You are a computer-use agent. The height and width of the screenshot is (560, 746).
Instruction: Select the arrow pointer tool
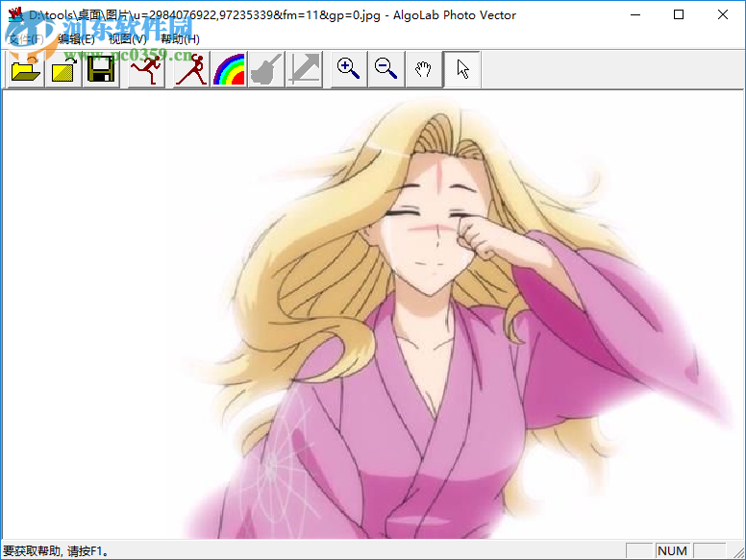tap(462, 69)
